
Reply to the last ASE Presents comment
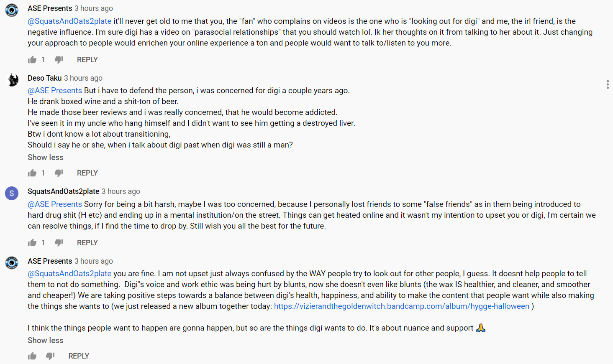[x=79, y=356]
